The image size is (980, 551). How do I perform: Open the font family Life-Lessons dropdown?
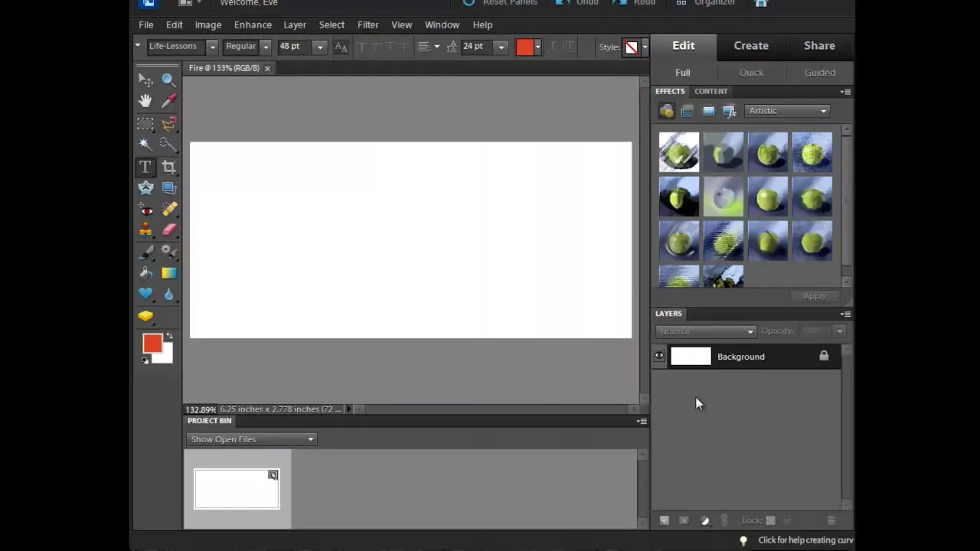coord(213,47)
